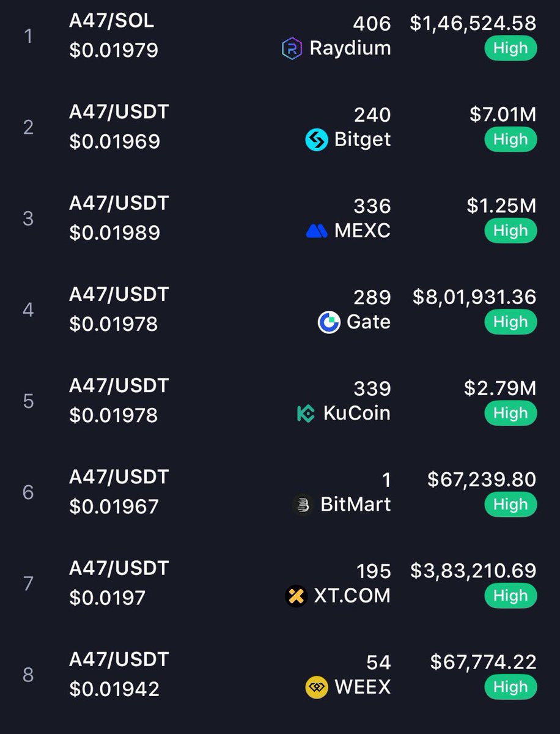Screen dimensions: 560x734
Task: Click the WEEX exchange logo icon
Action: pyautogui.click(x=317, y=688)
